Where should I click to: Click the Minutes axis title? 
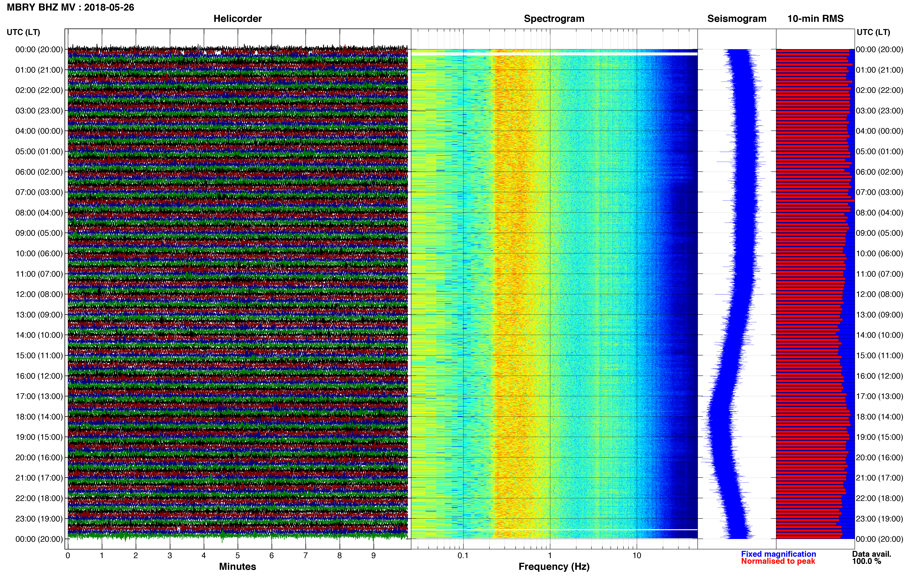click(237, 566)
